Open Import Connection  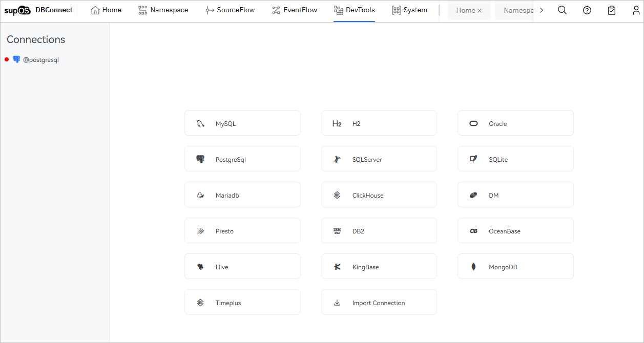[379, 302]
